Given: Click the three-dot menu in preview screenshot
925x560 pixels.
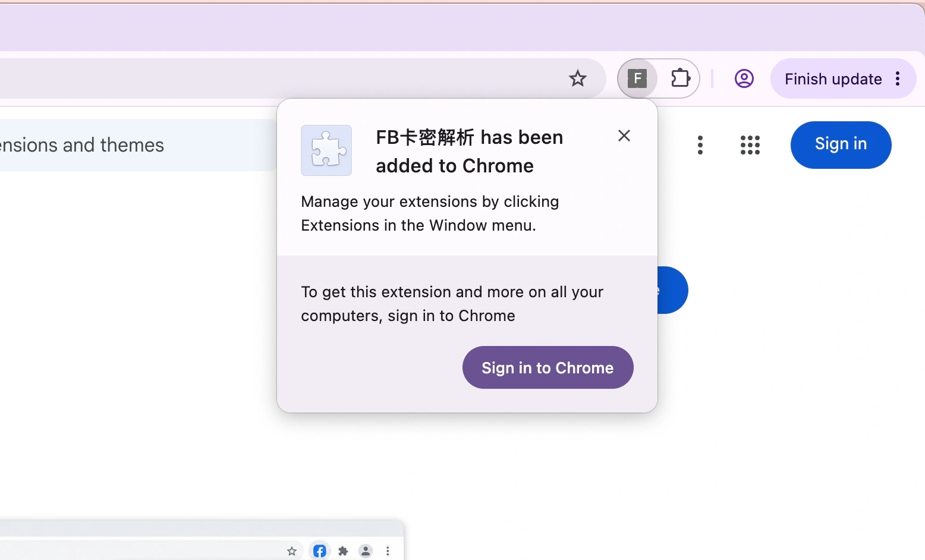Looking at the screenshot, I should click(x=388, y=551).
